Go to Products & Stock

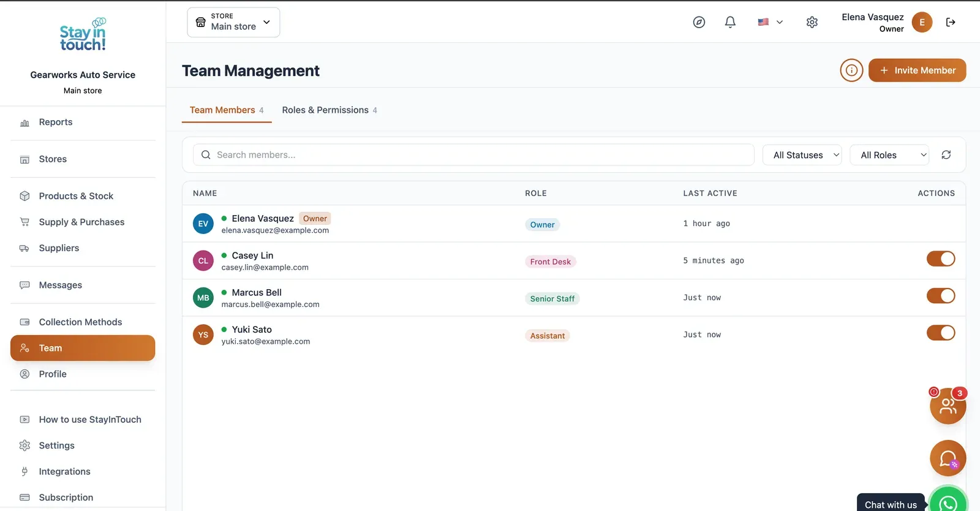coord(83,196)
